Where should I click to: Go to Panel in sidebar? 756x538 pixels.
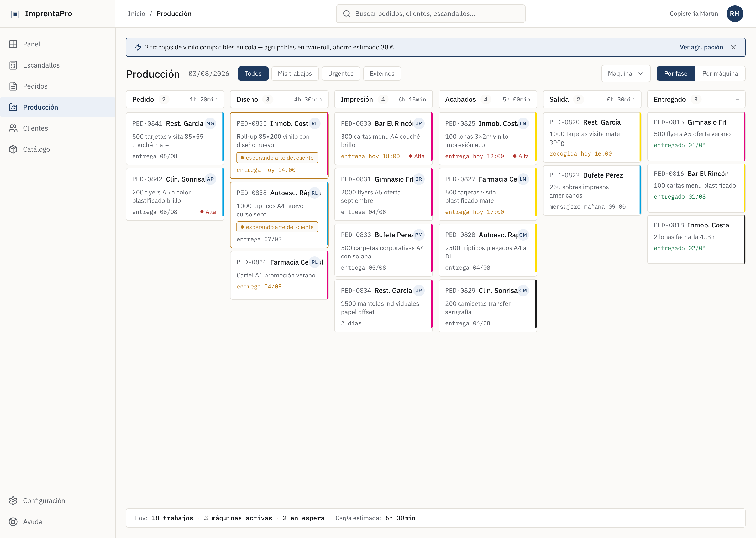point(57,44)
